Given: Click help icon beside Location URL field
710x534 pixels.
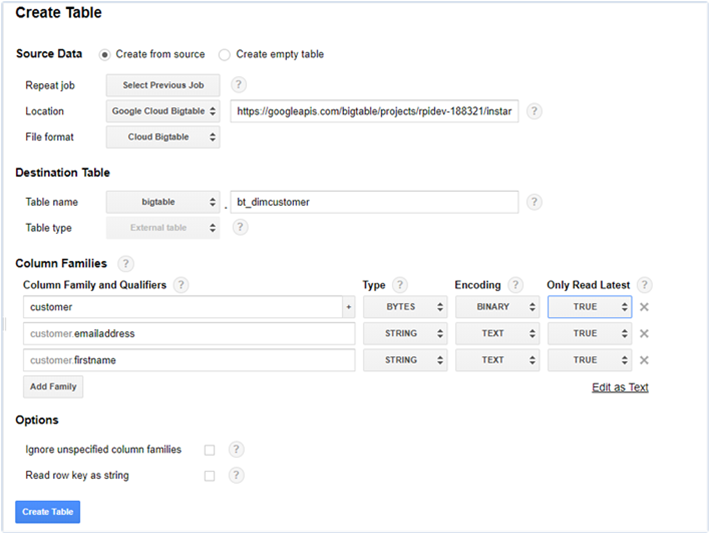Looking at the screenshot, I should point(535,111).
